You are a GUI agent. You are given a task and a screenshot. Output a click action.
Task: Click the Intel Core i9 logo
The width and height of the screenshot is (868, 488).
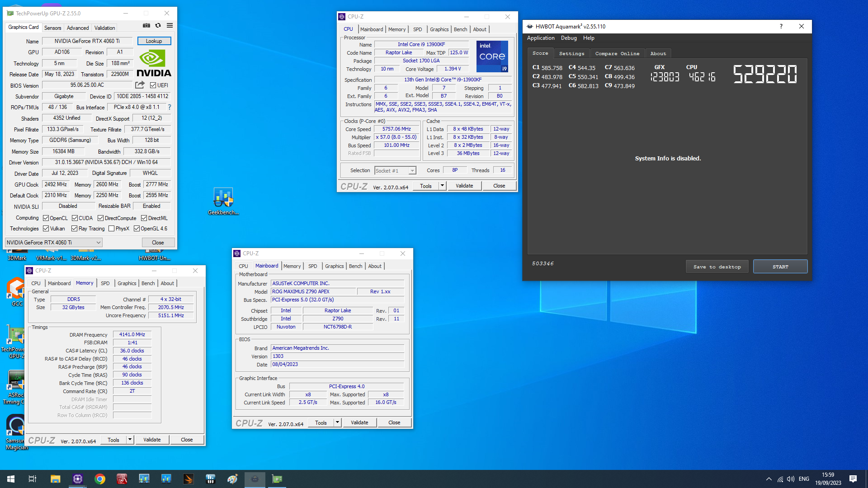point(492,56)
